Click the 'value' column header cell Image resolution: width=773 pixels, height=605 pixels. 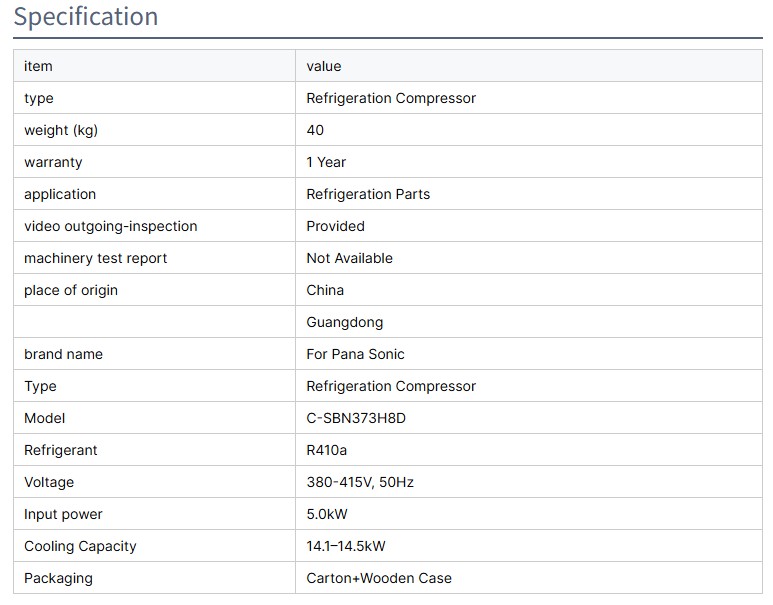coord(324,66)
